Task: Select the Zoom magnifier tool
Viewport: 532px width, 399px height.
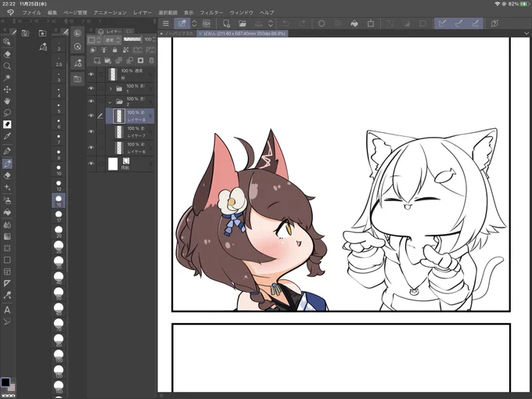Action: click(7, 66)
